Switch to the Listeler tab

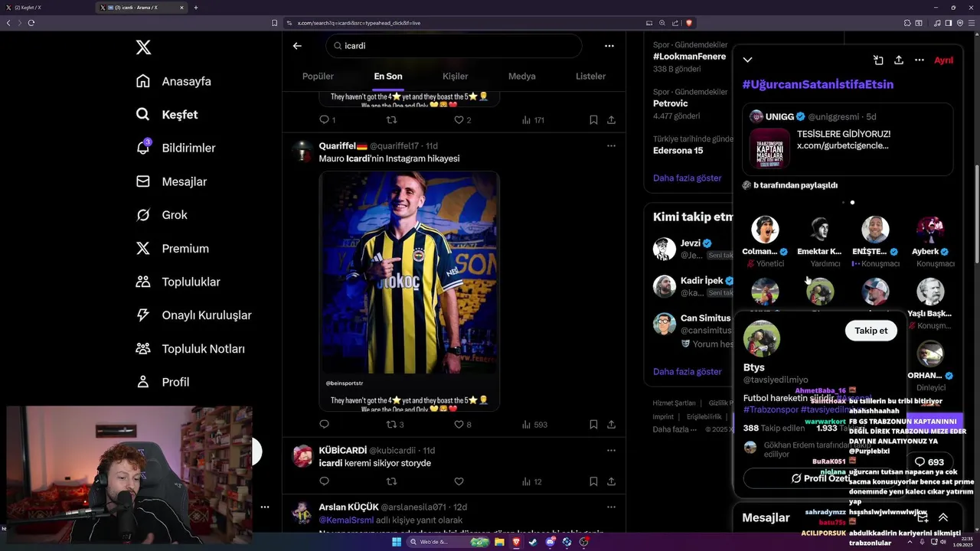pos(590,77)
